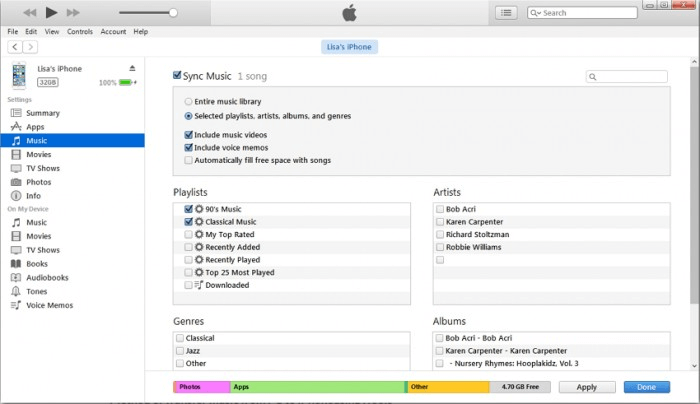Uncheck Include voice memos
700x404 pixels.
[x=188, y=147]
